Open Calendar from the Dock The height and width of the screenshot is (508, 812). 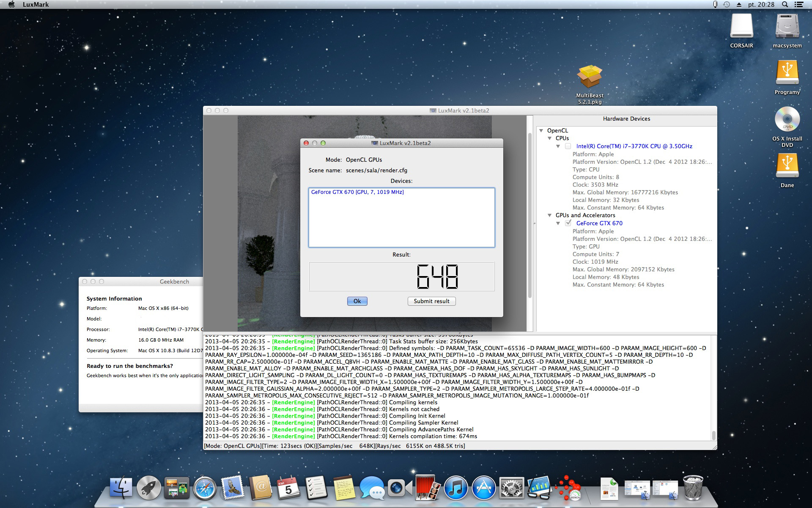[288, 488]
